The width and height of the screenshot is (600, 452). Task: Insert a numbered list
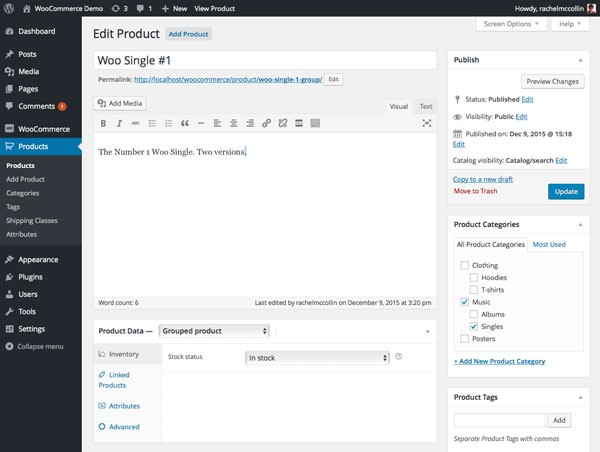tap(168, 123)
